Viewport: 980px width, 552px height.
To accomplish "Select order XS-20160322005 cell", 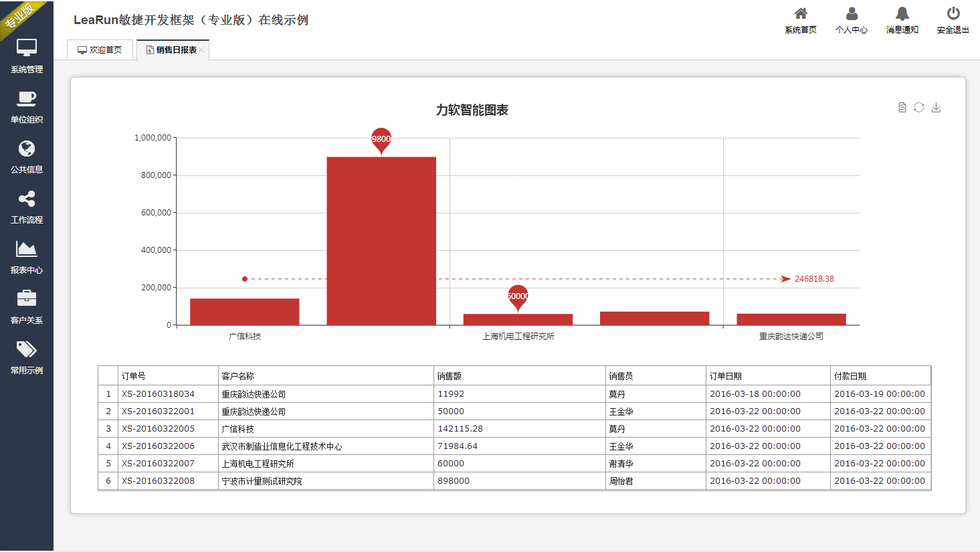I will 169,429.
